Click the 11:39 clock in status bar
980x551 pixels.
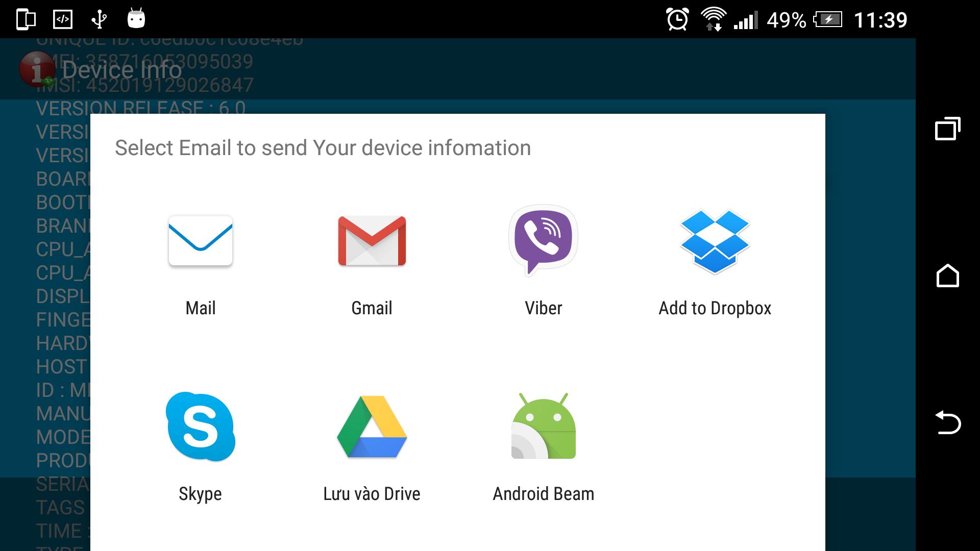pyautogui.click(x=880, y=20)
